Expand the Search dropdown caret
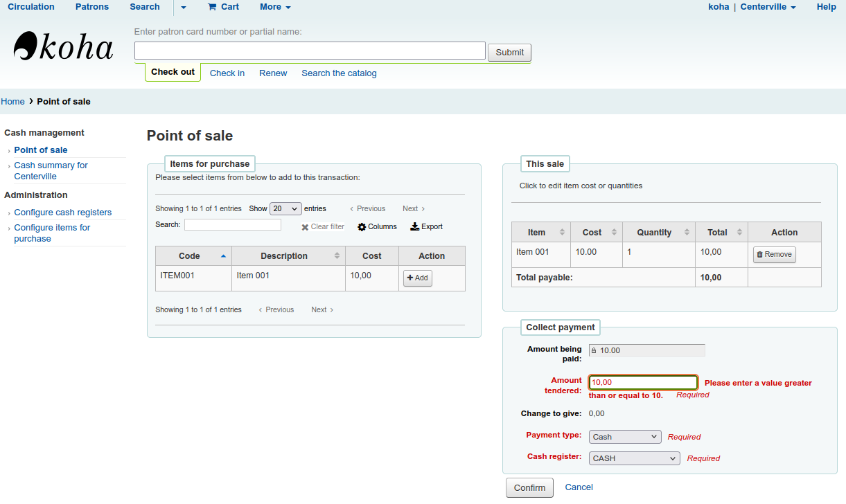 click(x=184, y=7)
